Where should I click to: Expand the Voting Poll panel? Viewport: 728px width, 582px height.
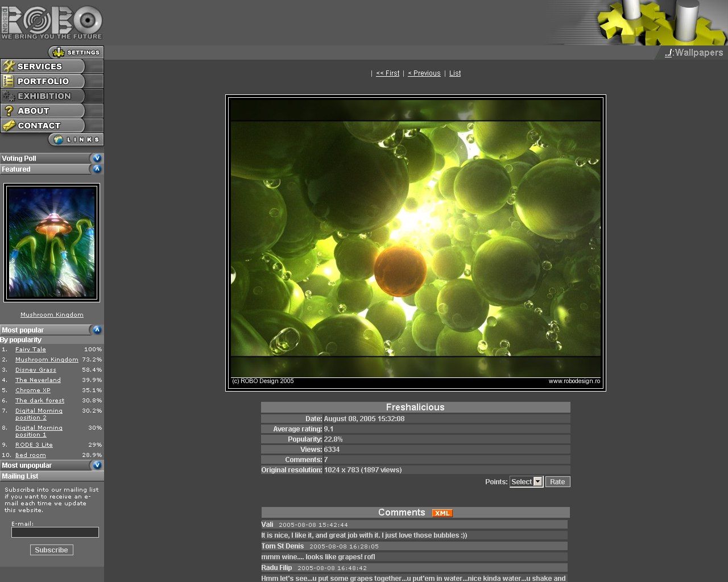(x=97, y=159)
